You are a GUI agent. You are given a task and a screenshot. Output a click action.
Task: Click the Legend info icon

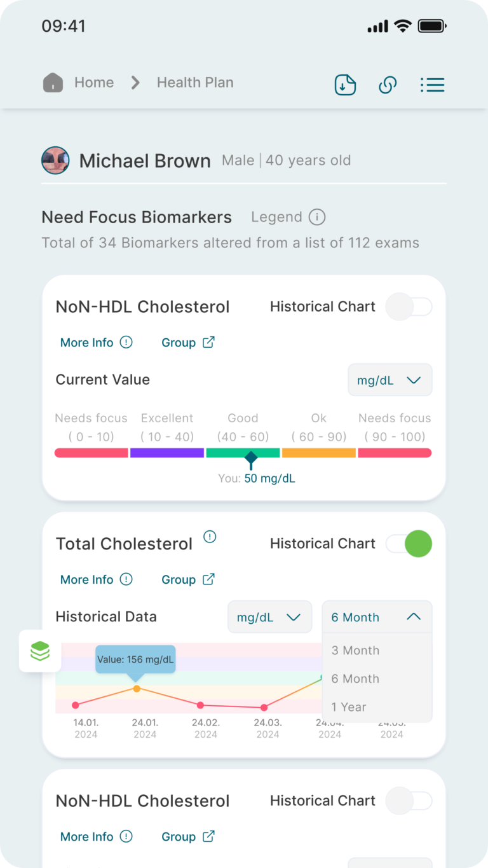pyautogui.click(x=317, y=217)
